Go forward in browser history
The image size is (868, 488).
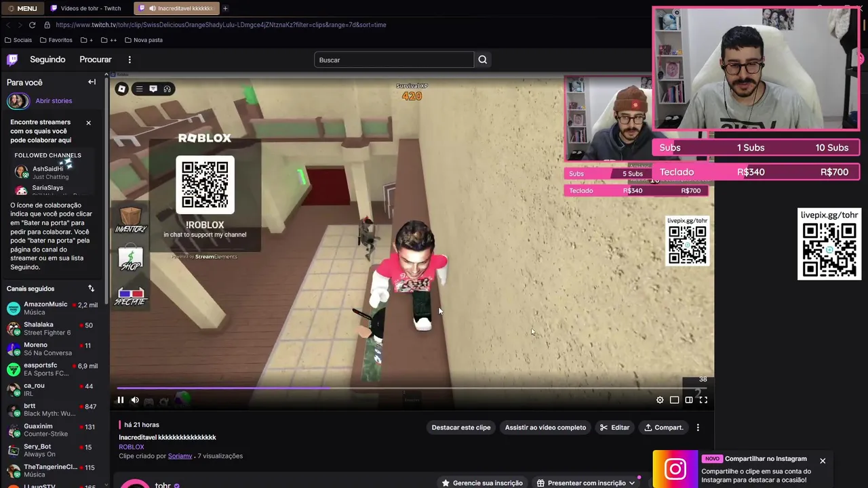[20, 25]
